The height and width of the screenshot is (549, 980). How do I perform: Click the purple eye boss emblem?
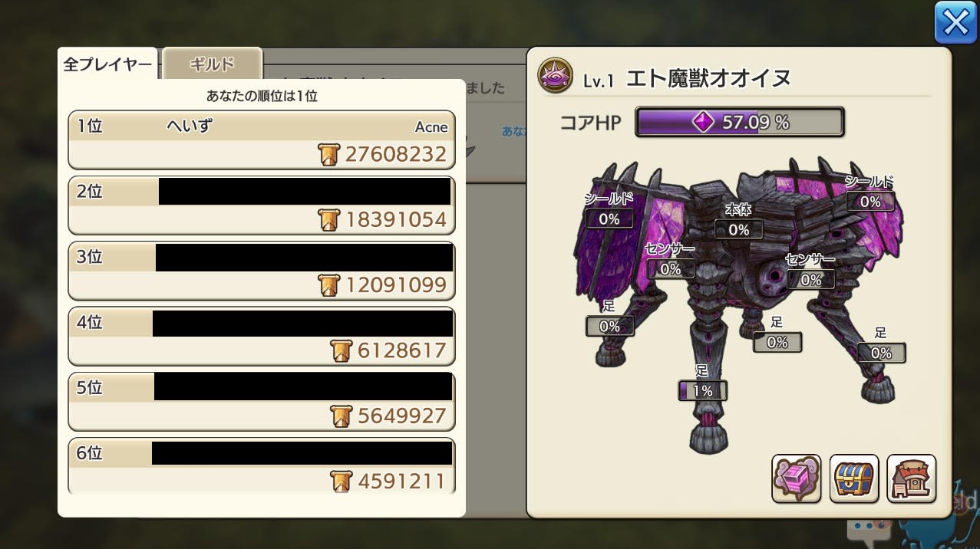click(x=555, y=77)
